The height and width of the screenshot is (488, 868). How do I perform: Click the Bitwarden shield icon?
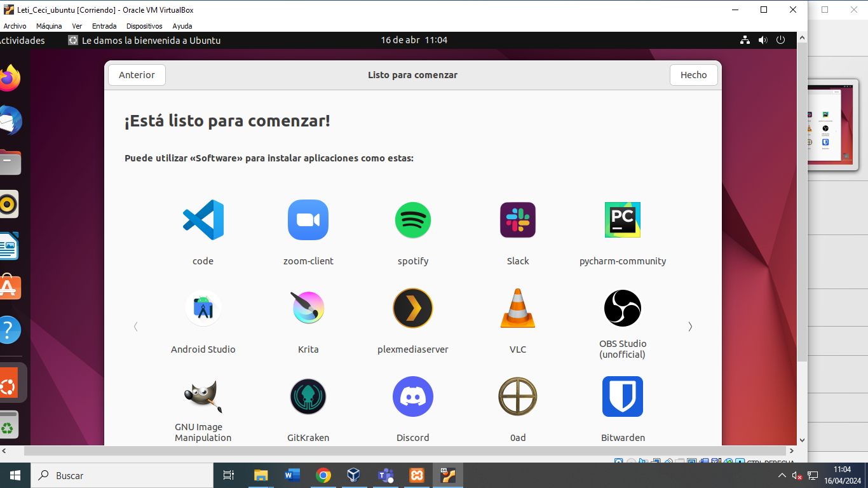pyautogui.click(x=623, y=396)
